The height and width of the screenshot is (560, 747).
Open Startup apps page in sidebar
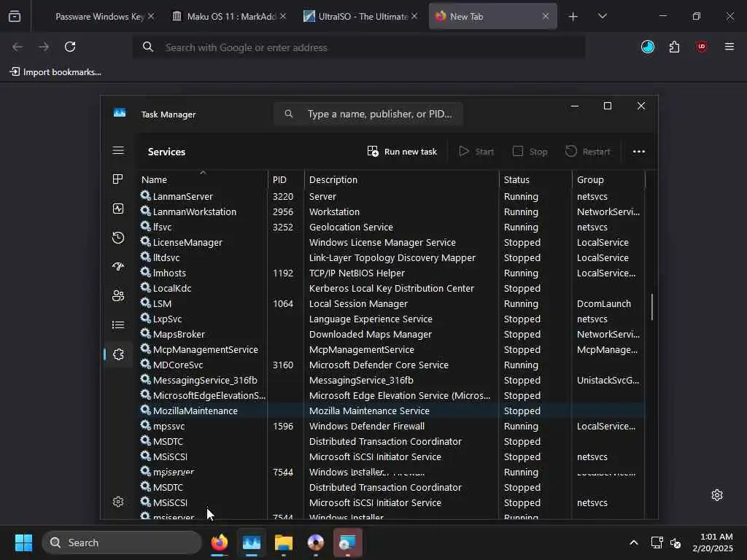click(x=118, y=267)
